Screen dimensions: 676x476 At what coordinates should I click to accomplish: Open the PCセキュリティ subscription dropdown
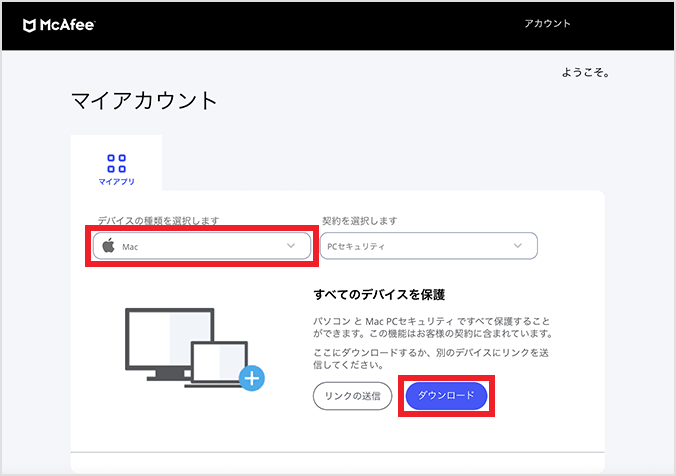tap(429, 246)
